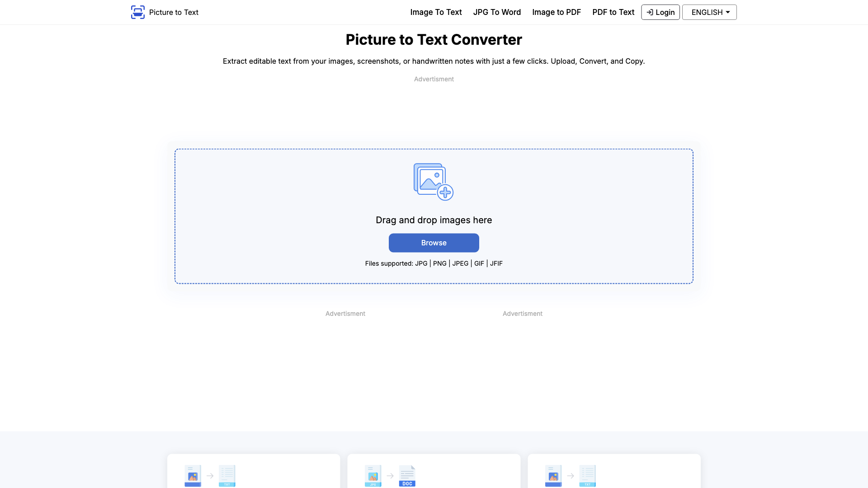Image resolution: width=868 pixels, height=488 pixels.
Task: Expand the ENGLISH language dropdown
Action: pyautogui.click(x=709, y=12)
